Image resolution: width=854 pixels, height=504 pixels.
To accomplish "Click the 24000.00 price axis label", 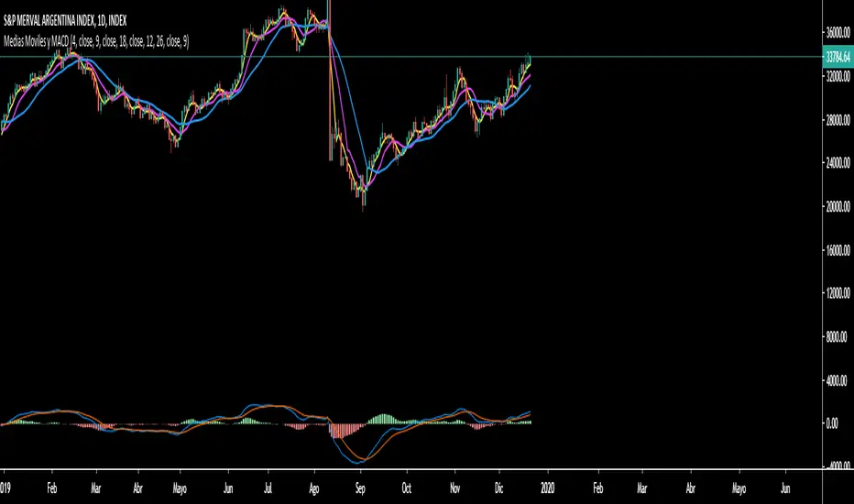I will (x=838, y=163).
